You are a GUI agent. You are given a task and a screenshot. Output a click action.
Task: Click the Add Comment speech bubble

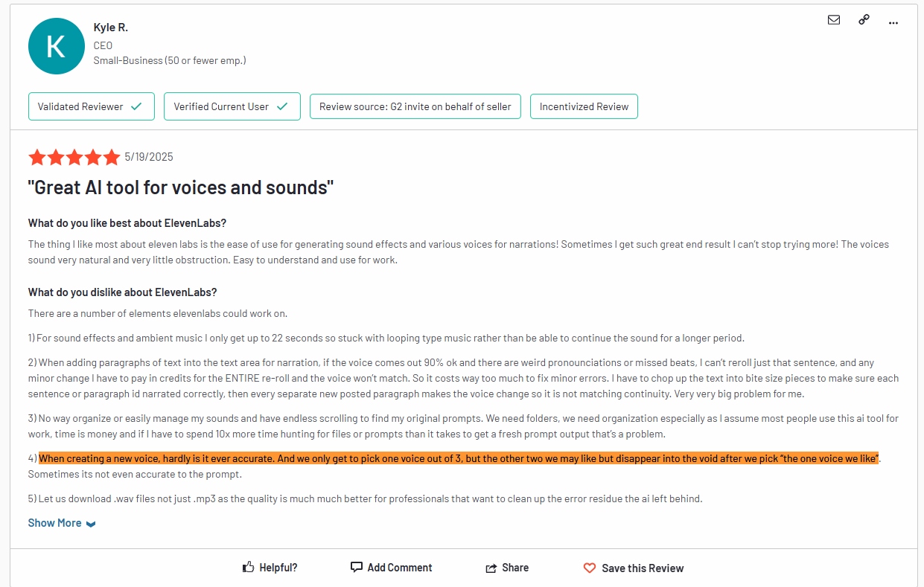pyautogui.click(x=357, y=568)
